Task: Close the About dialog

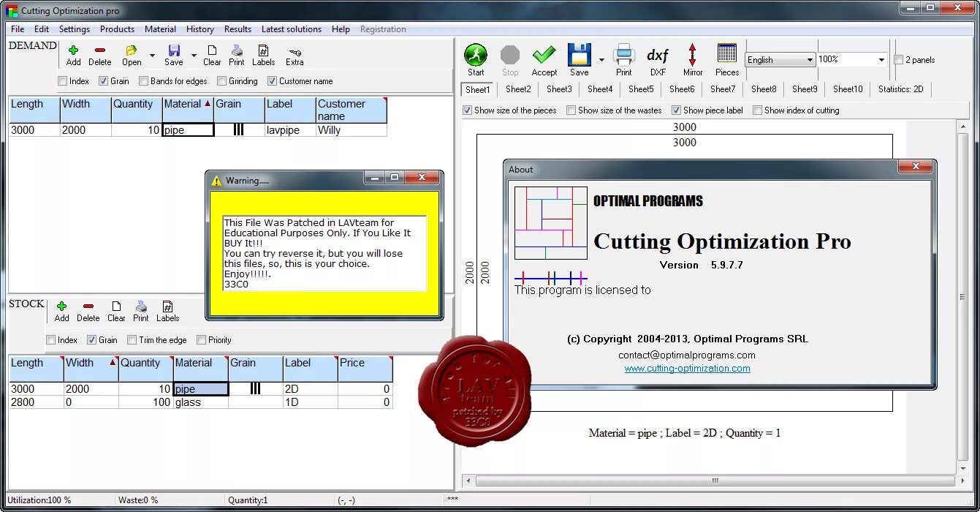Action: pos(914,167)
